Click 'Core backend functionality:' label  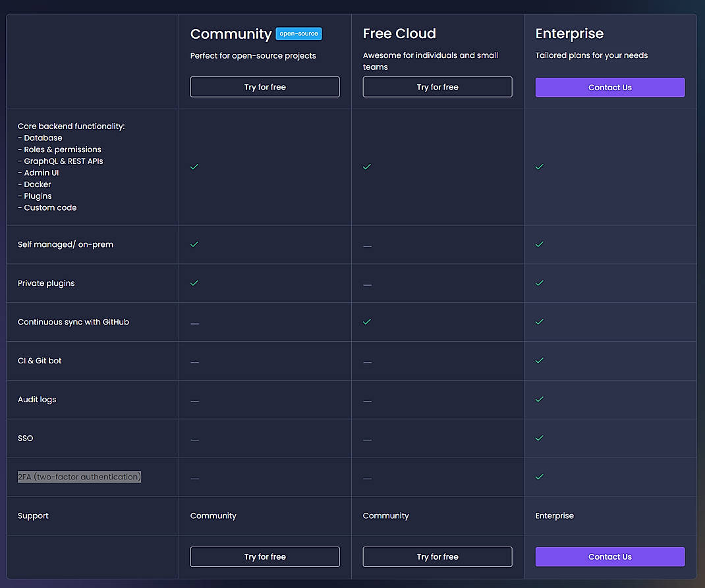point(71,126)
